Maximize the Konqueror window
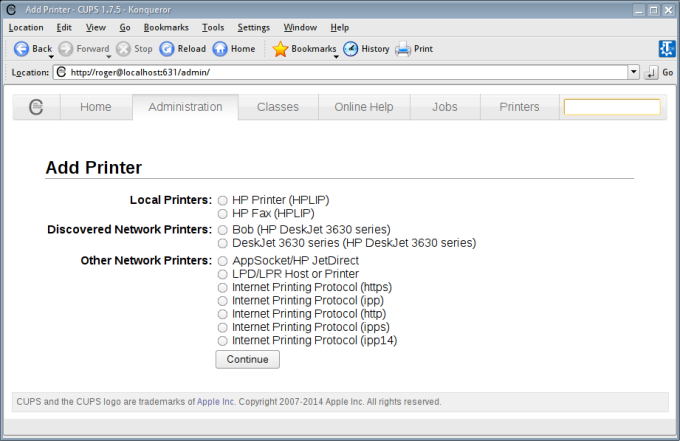680x441 pixels. 654,10
